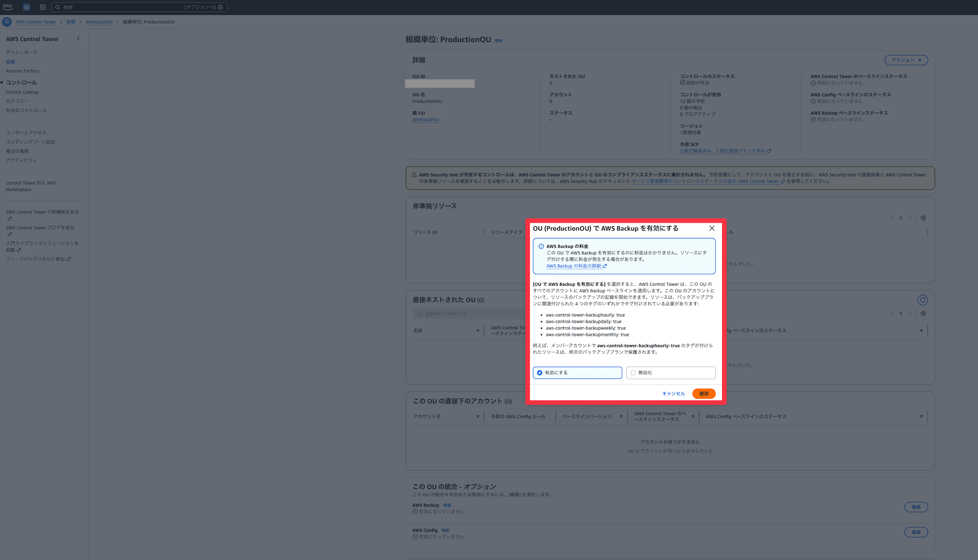This screenshot has height=560, width=978.
Task: Toggle the hamburger navigation menu
Action: coord(7,22)
